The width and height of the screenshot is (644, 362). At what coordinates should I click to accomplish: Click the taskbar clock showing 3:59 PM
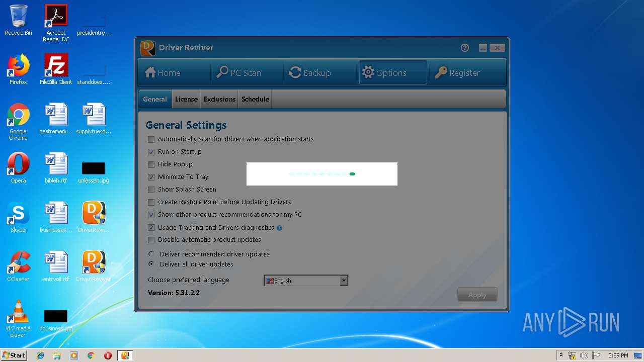click(618, 355)
